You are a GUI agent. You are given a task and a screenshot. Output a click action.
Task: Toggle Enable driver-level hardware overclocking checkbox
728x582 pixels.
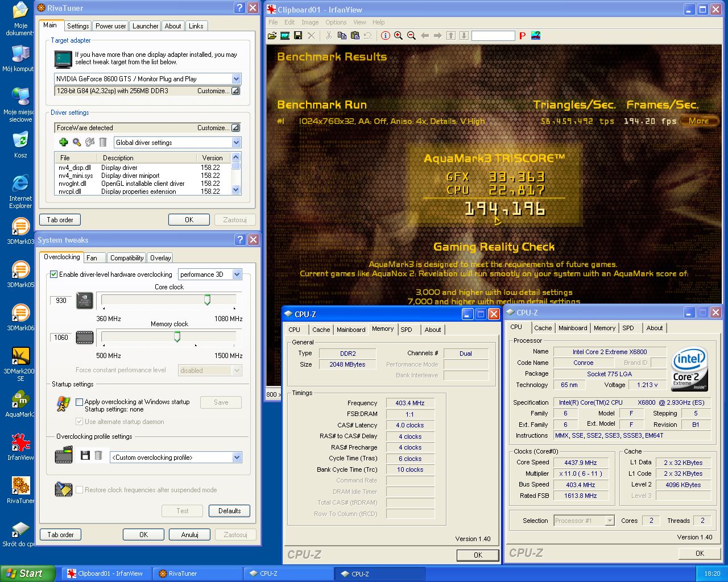click(54, 275)
